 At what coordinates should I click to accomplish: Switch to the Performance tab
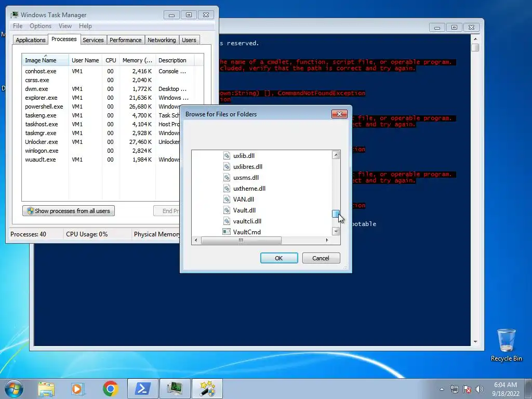coord(126,40)
